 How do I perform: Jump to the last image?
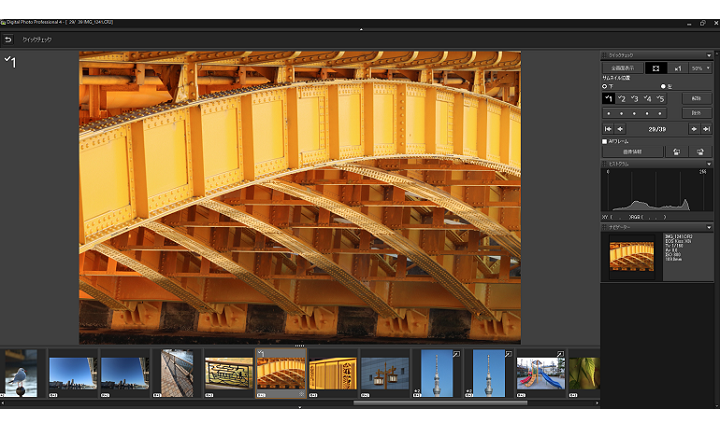[705, 129]
